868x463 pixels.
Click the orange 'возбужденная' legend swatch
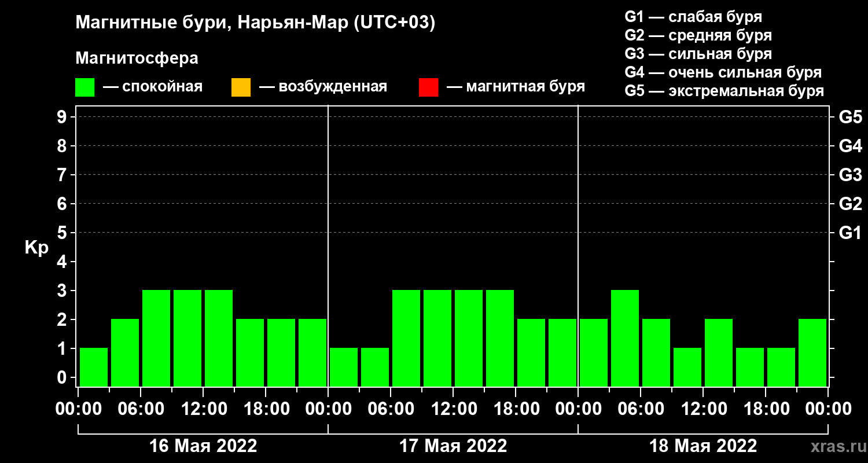(x=241, y=87)
